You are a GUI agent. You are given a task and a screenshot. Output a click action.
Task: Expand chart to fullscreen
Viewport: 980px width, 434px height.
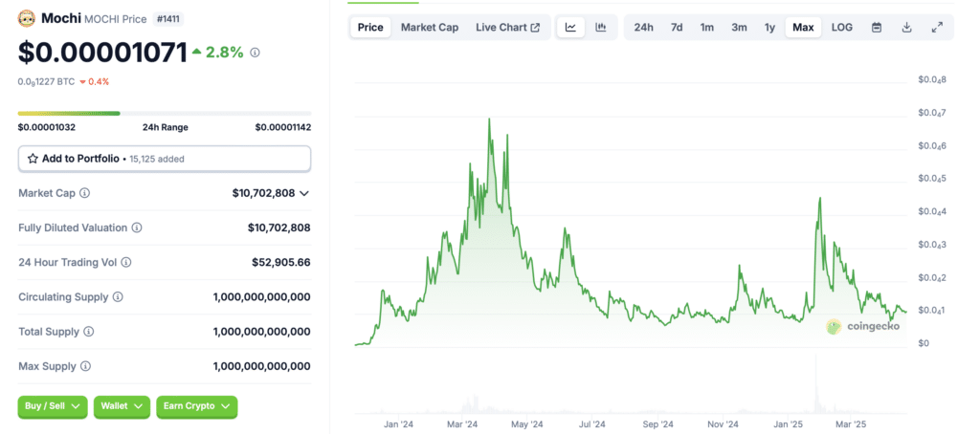pyautogui.click(x=937, y=28)
